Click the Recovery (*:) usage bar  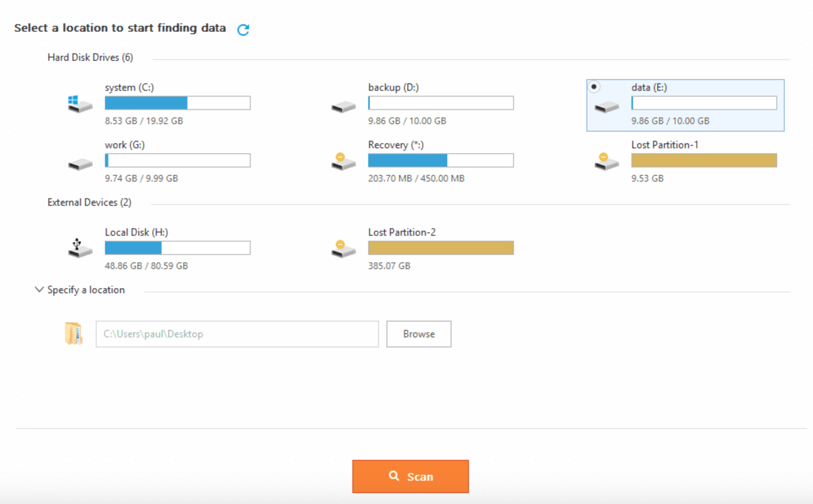tap(441, 160)
